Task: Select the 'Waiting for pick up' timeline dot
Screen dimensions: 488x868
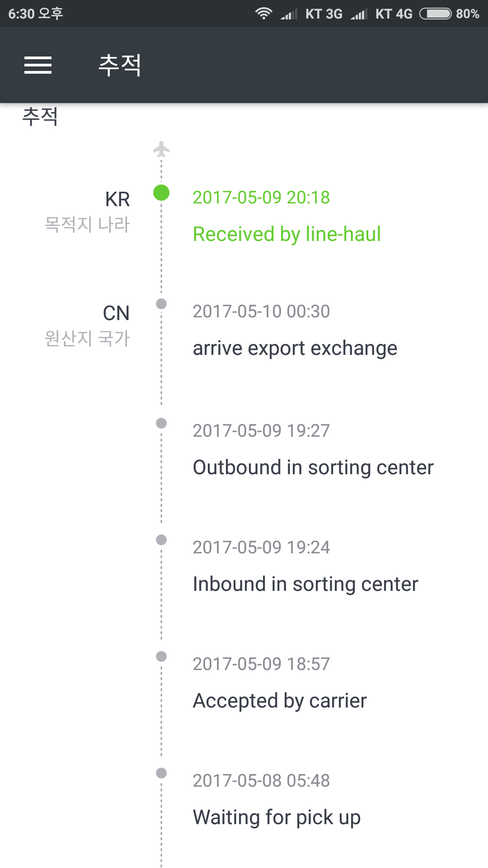Action: [161, 773]
